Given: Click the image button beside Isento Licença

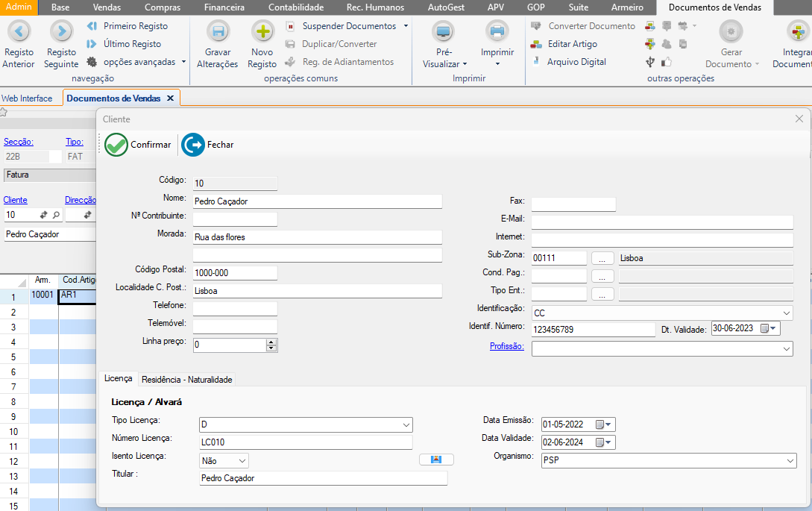Looking at the screenshot, I should click(436, 460).
